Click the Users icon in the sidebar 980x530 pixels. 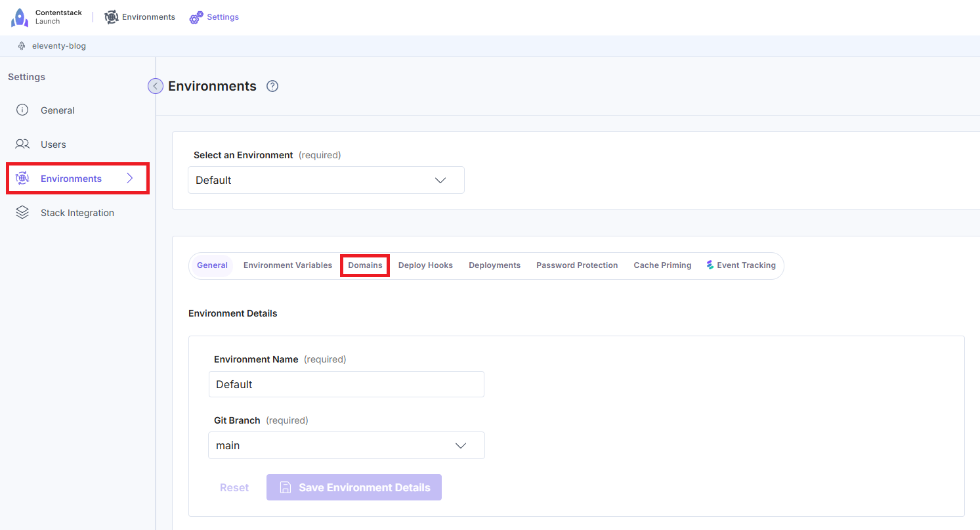[22, 144]
